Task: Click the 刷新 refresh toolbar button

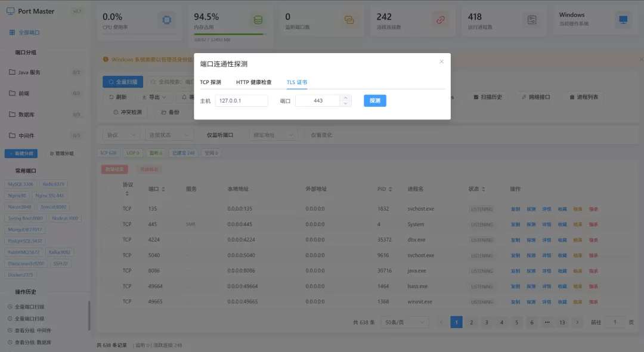Action: (x=117, y=97)
